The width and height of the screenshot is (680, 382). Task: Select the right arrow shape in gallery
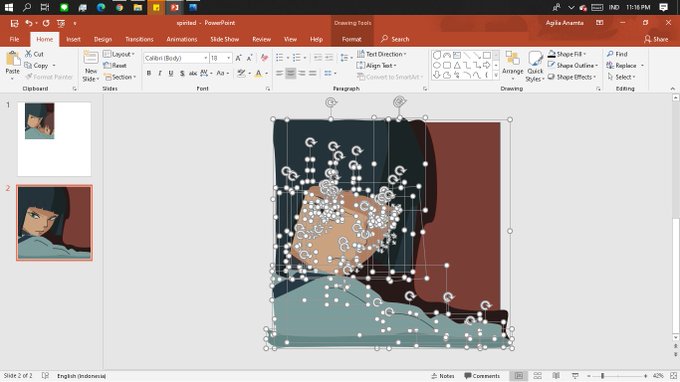pos(487,65)
